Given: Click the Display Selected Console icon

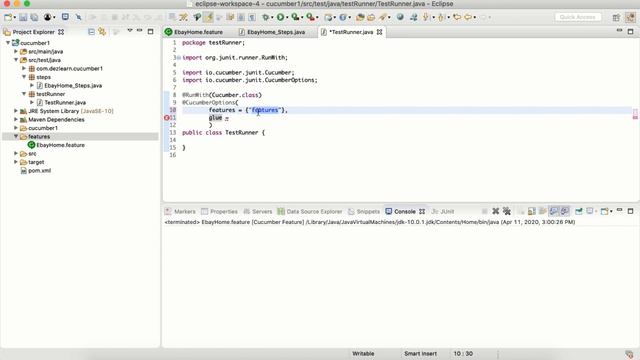Looking at the screenshot, I should 590,211.
